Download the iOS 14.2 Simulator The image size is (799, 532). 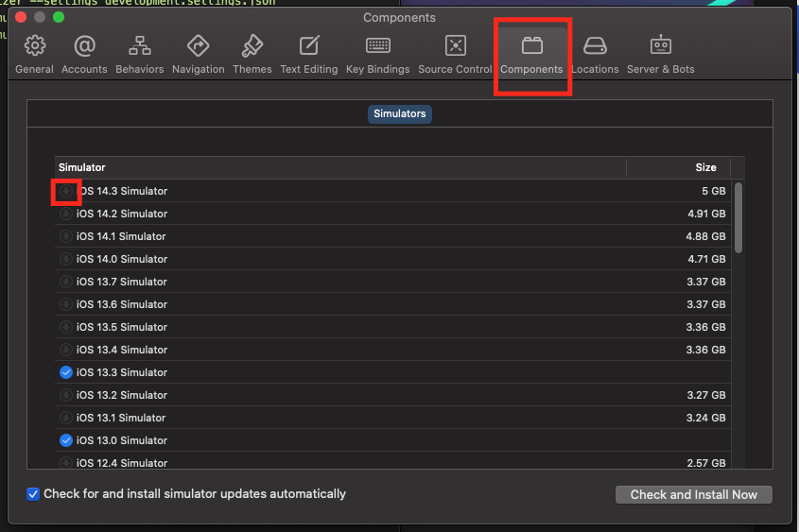66,214
